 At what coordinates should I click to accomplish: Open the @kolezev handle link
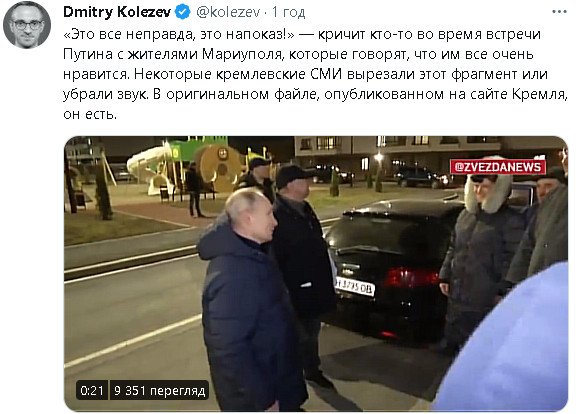[x=228, y=12]
